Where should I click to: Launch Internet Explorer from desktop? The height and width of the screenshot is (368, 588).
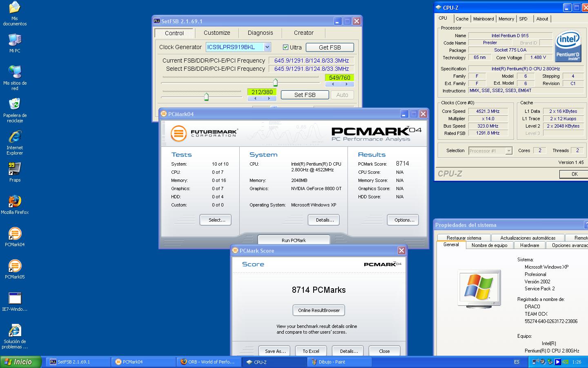point(15,142)
